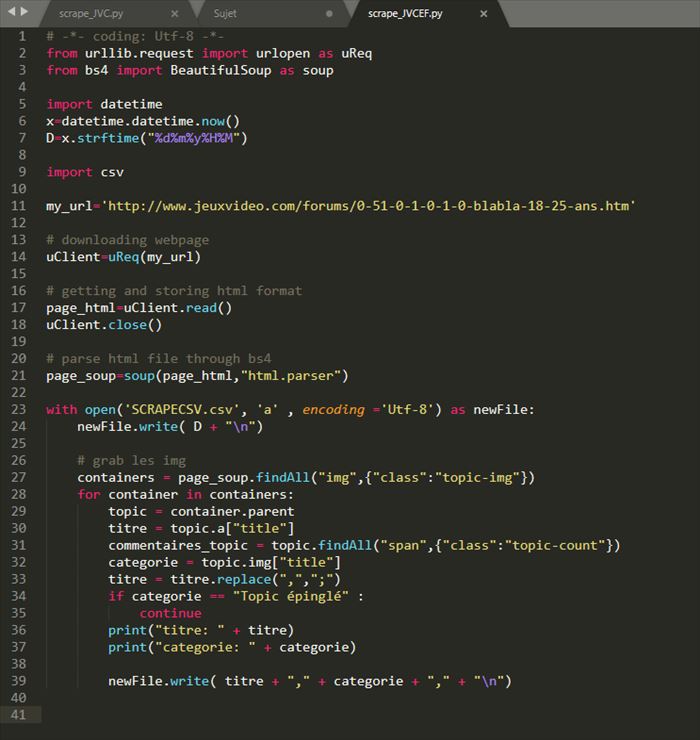Click the right tab scroll arrow
This screenshot has width=700, height=740.
tap(25, 14)
